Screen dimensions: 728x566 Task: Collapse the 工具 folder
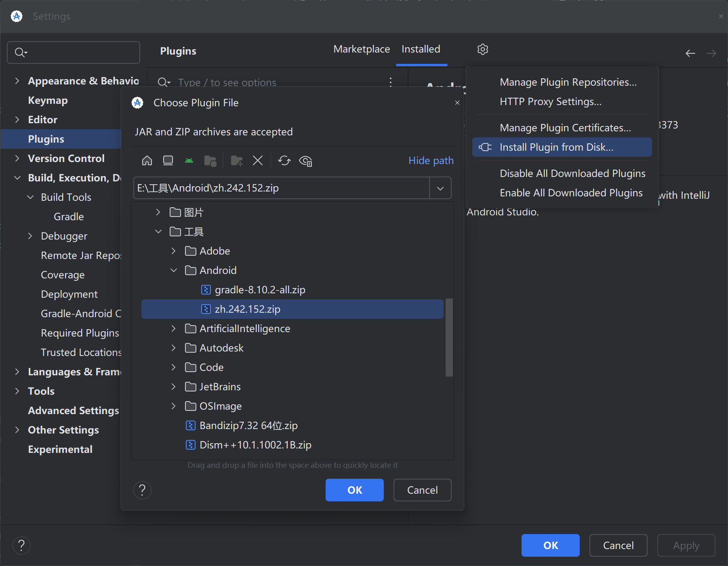coord(158,231)
